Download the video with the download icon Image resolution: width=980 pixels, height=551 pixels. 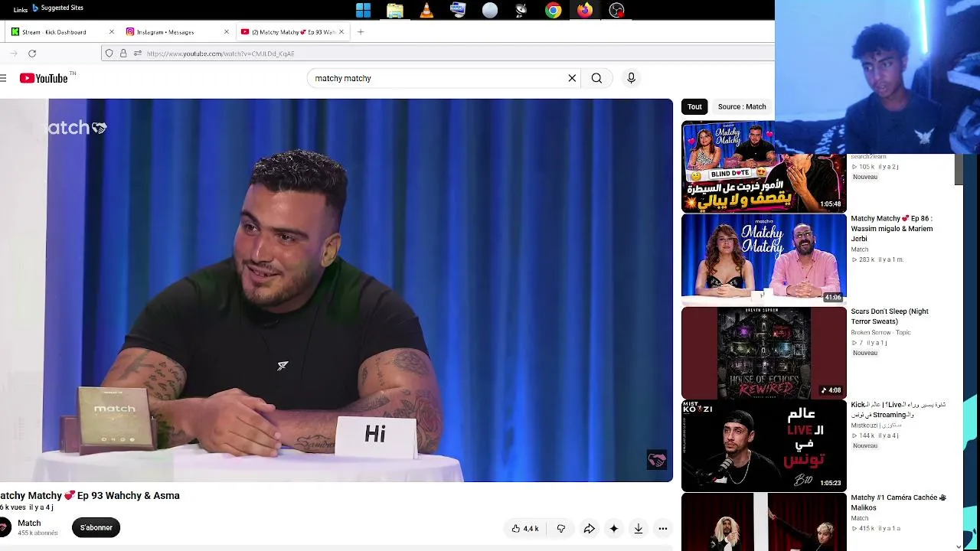tap(638, 528)
